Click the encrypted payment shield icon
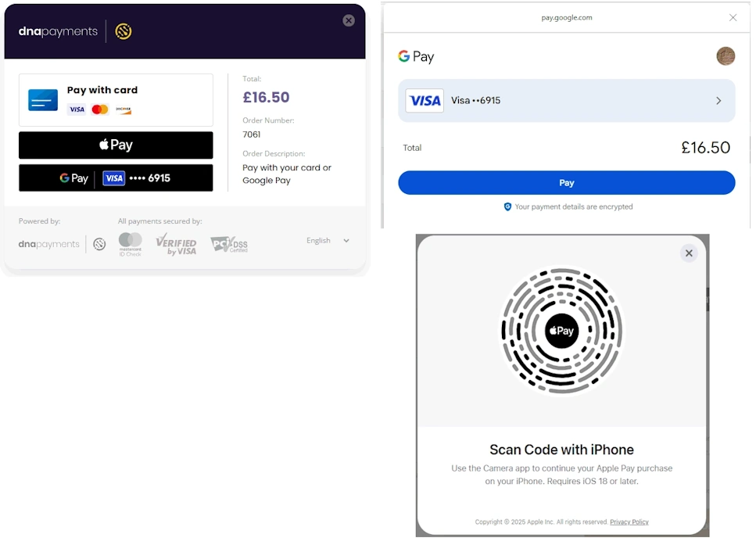756x545 pixels. tap(507, 207)
